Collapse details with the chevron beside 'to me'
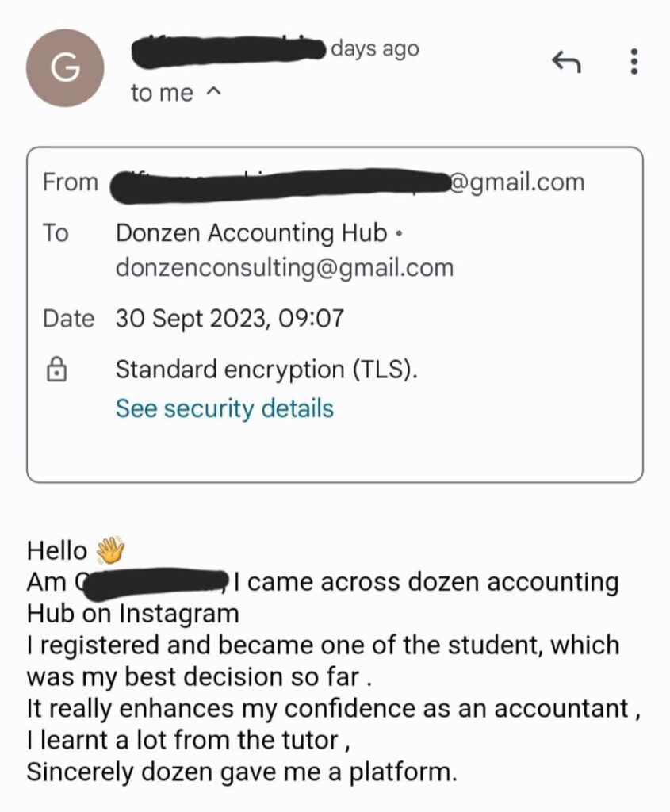This screenshot has width=670, height=812. (x=214, y=92)
